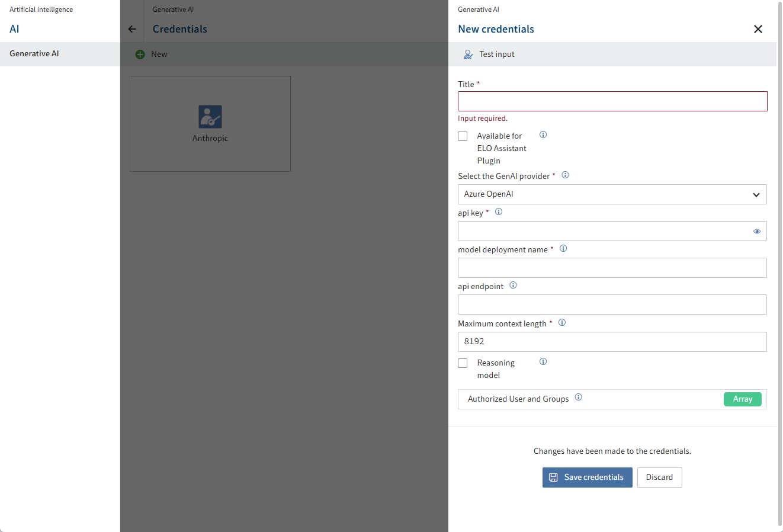Close the New credentials panel

pyautogui.click(x=758, y=29)
